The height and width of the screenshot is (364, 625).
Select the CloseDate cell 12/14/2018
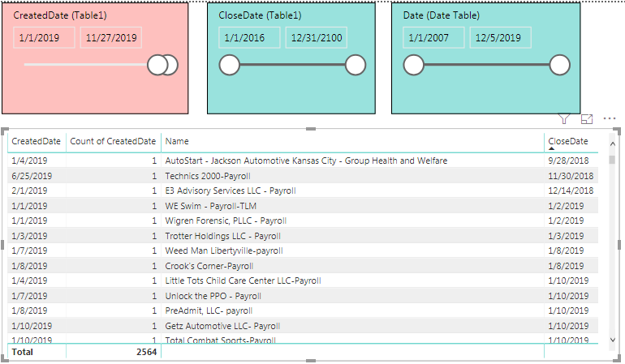pos(571,191)
